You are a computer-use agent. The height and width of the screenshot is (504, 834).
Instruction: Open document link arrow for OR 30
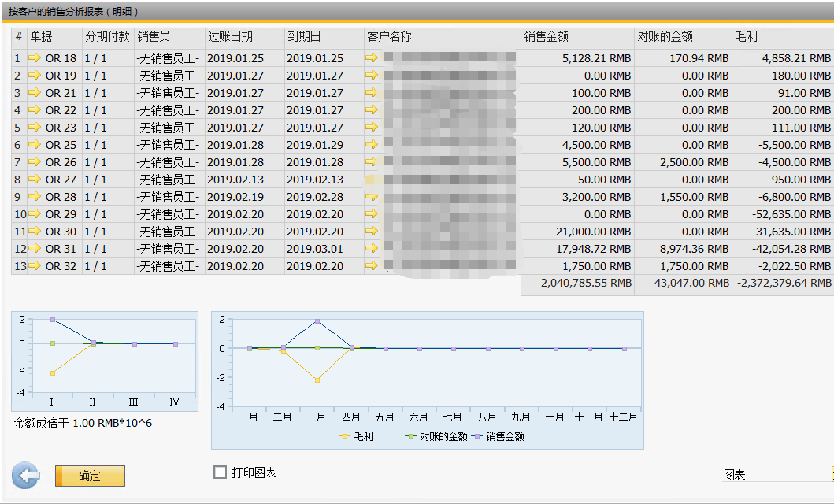coord(35,232)
